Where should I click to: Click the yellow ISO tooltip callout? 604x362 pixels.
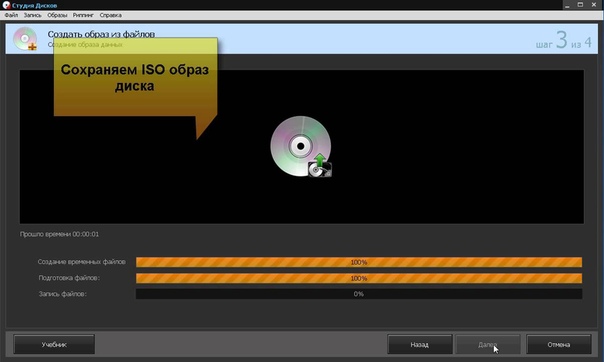pos(135,77)
